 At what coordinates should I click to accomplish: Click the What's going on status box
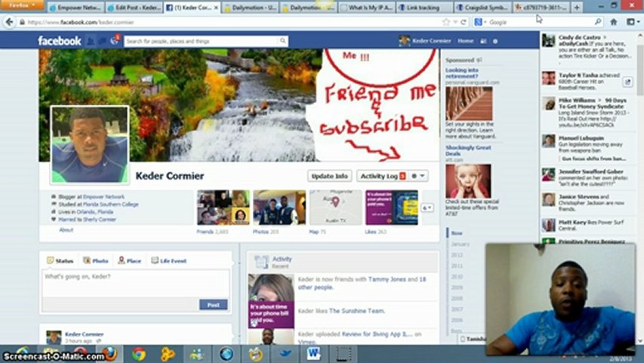[x=136, y=283]
